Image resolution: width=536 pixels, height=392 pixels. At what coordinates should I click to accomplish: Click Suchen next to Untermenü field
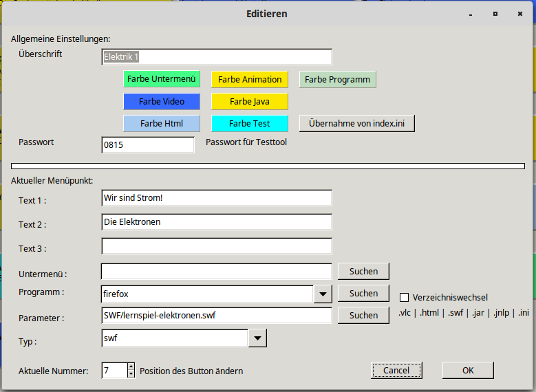coord(363,271)
